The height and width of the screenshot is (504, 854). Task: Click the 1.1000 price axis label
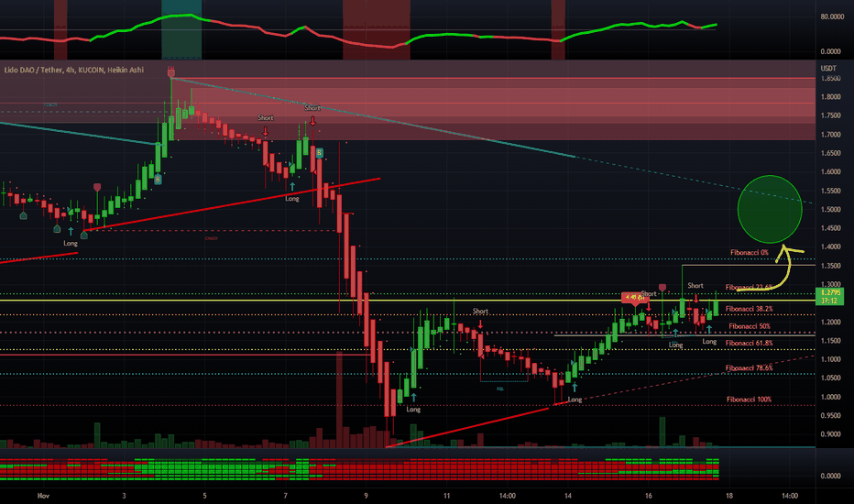(830, 359)
